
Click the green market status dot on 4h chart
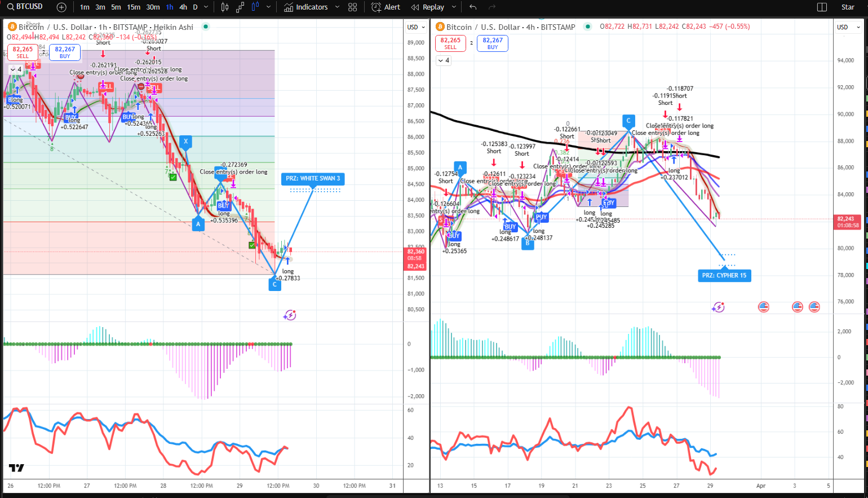[588, 27]
